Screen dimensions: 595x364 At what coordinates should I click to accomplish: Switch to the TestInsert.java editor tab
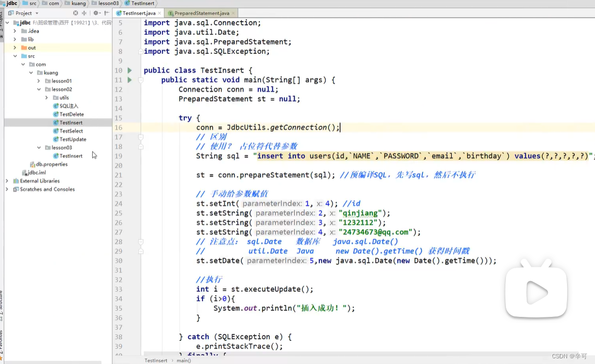click(139, 13)
